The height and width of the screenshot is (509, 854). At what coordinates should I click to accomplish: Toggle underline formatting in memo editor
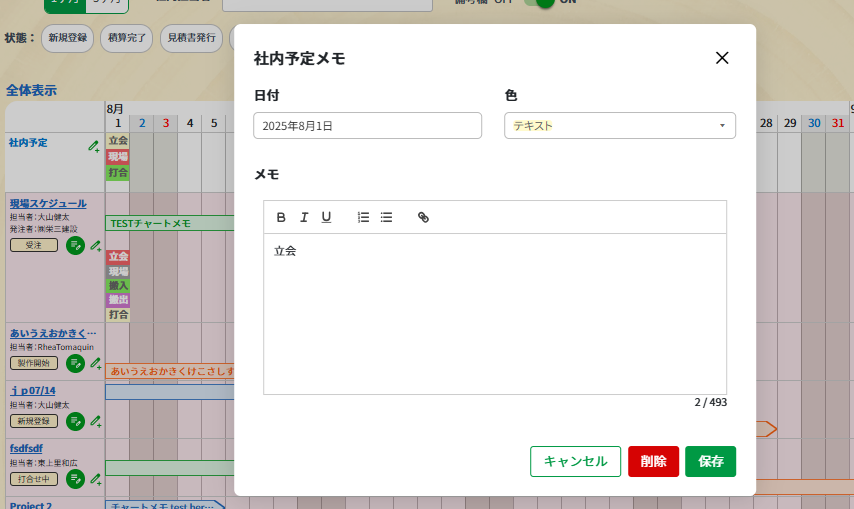tap(326, 217)
